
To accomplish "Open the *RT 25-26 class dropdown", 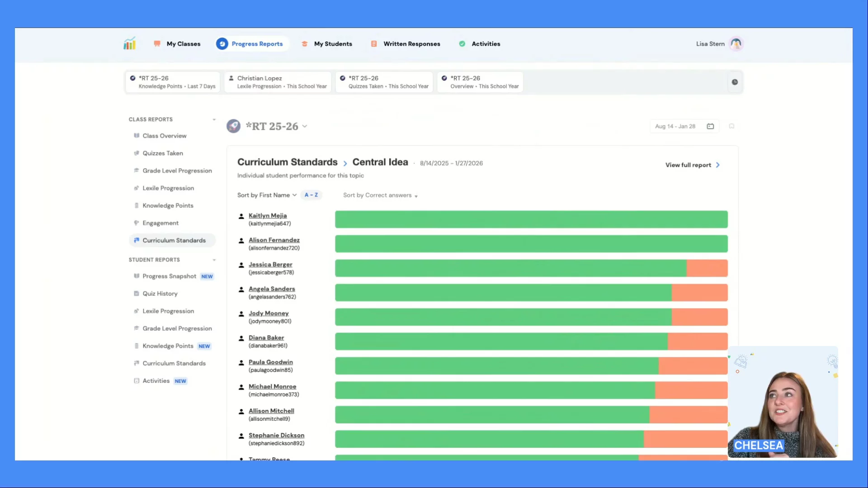I will pyautogui.click(x=305, y=127).
